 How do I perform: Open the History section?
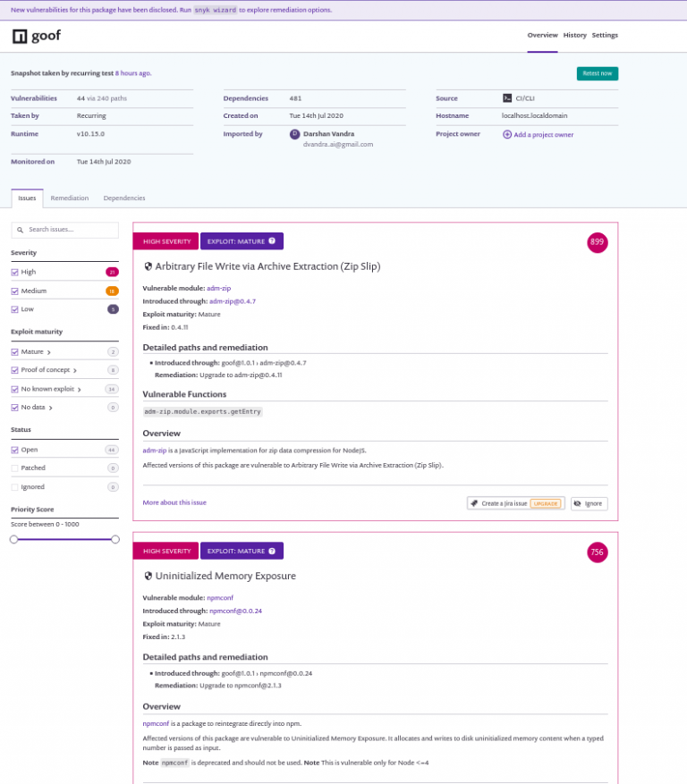[574, 35]
